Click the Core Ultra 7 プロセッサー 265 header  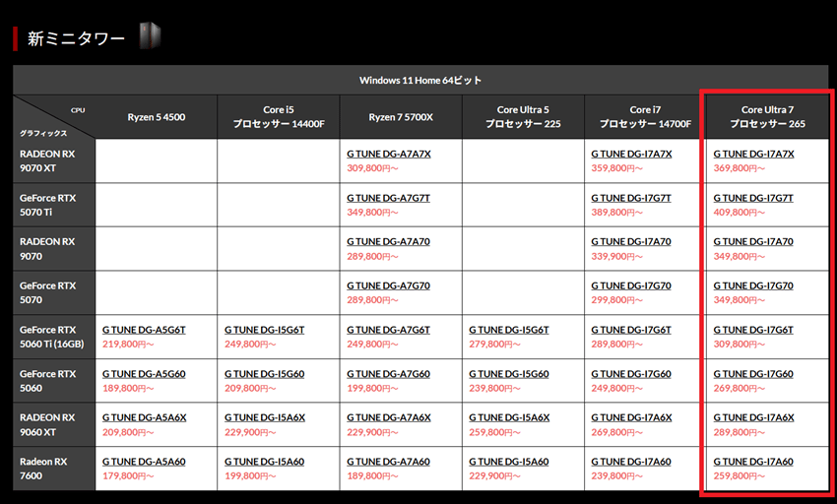768,116
